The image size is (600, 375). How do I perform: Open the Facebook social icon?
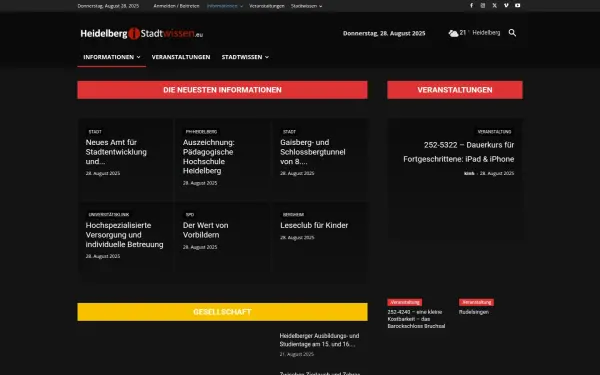click(471, 6)
